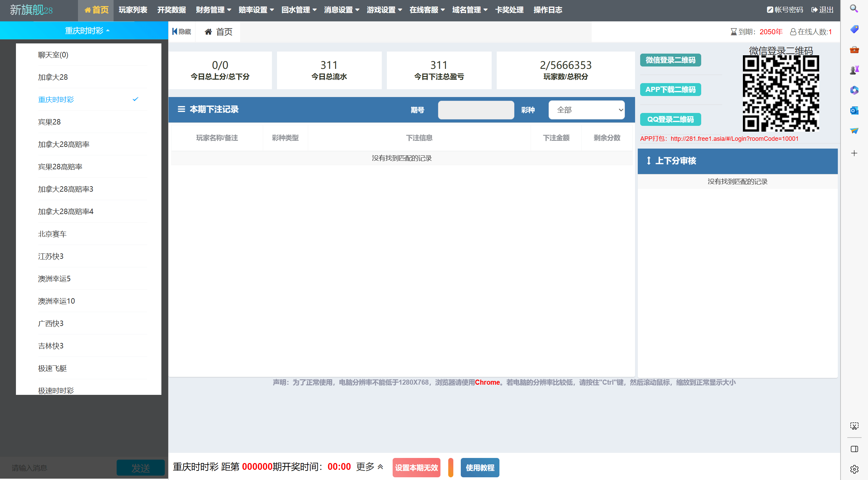Viewport: 868px width, 480px height.
Task: Select 加拿大28 in game list
Action: click(92, 77)
